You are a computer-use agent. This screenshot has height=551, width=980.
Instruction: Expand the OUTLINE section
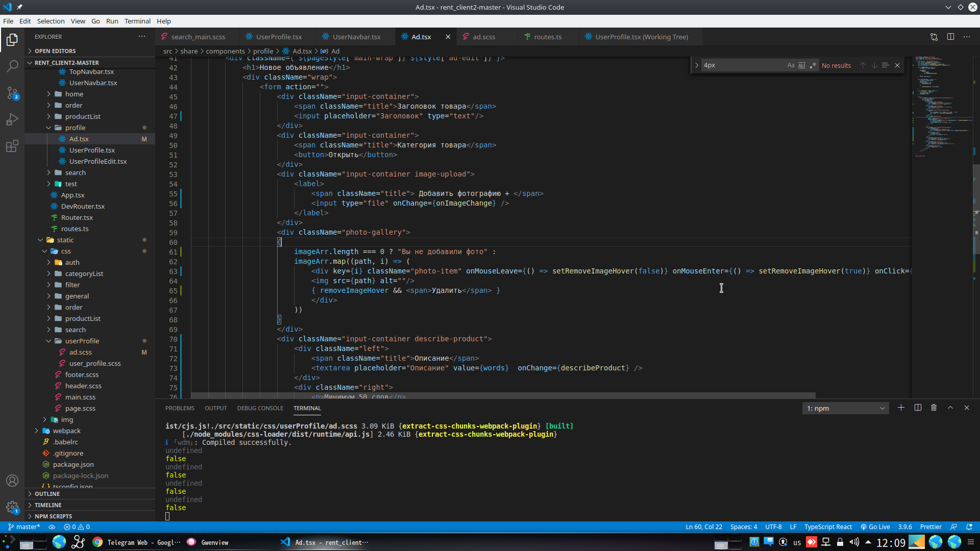(47, 494)
